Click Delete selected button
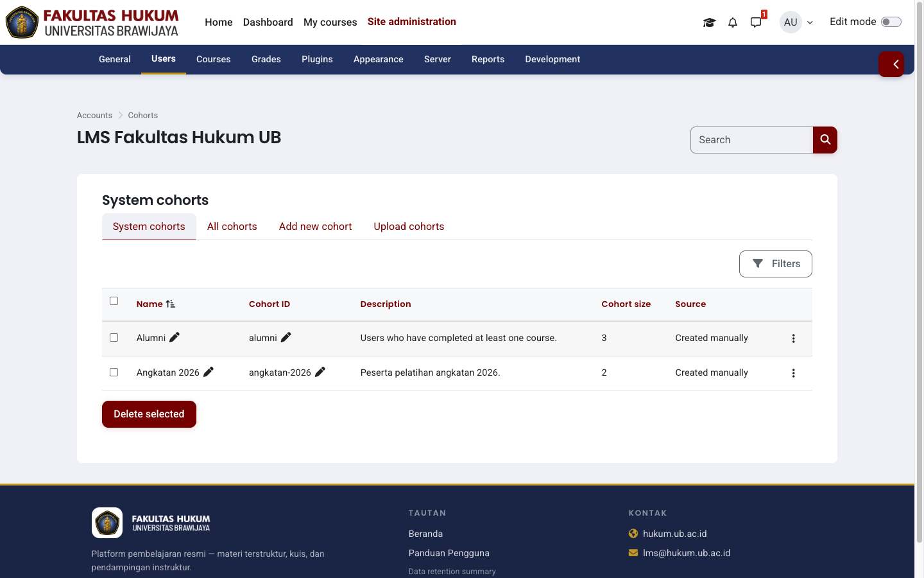The image size is (924, 578). click(x=149, y=414)
